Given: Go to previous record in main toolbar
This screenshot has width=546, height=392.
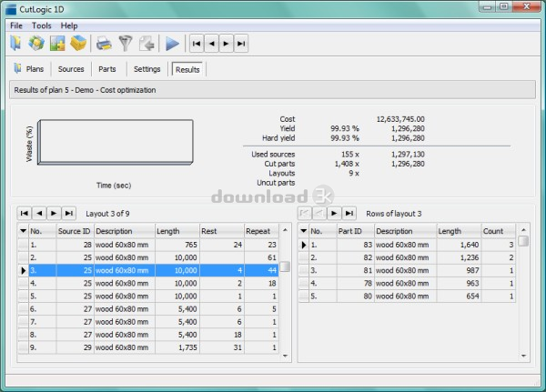Looking at the screenshot, I should pyautogui.click(x=211, y=44).
